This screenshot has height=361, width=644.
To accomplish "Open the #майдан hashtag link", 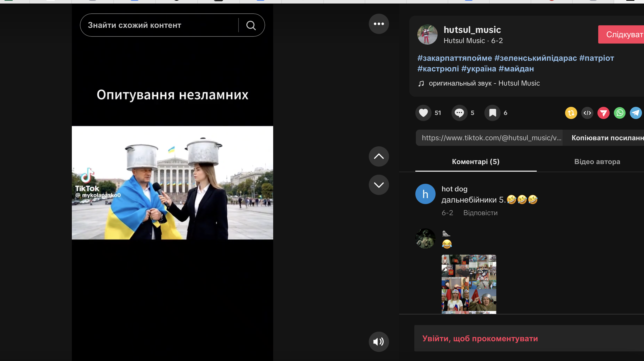I will [x=516, y=69].
